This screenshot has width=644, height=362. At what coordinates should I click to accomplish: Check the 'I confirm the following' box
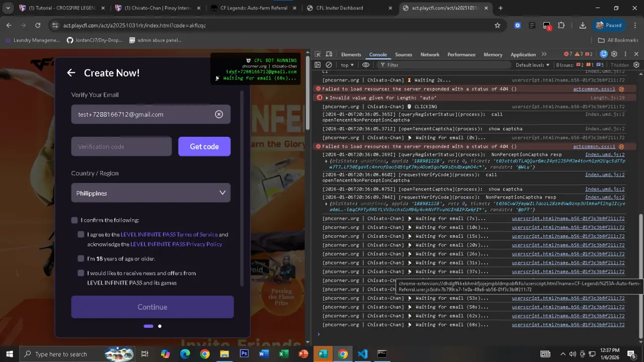click(x=74, y=220)
